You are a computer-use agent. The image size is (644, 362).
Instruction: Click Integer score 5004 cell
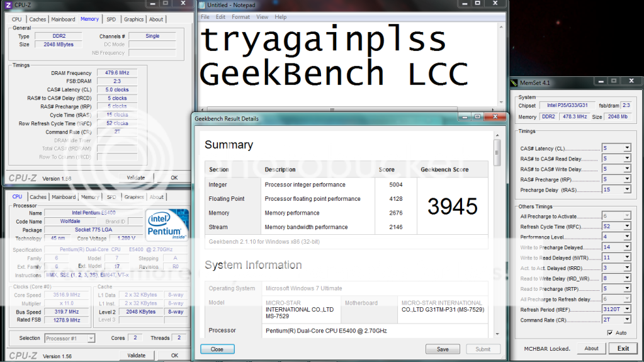(396, 185)
